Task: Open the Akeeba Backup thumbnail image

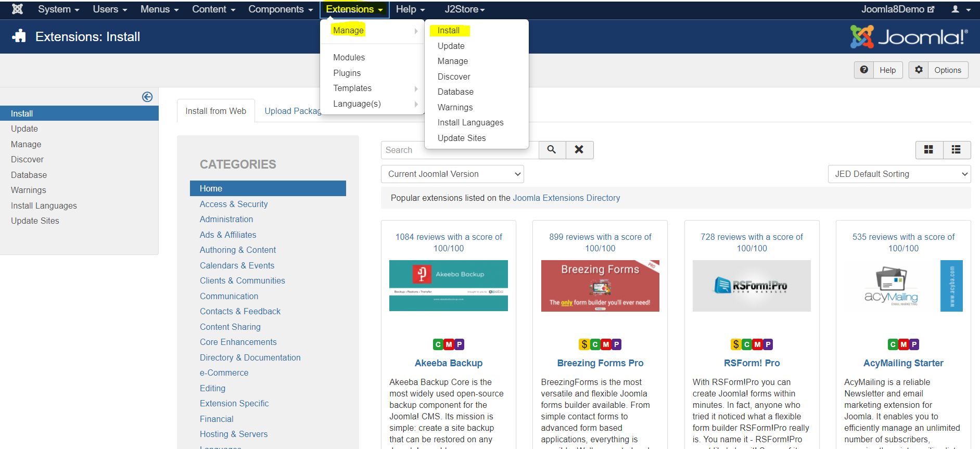Action: [x=449, y=286]
